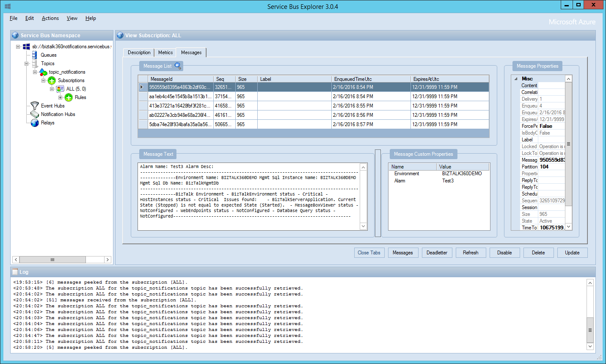Click the Value column header in Custom Properties
The height and width of the screenshot is (364, 606).
point(463,167)
